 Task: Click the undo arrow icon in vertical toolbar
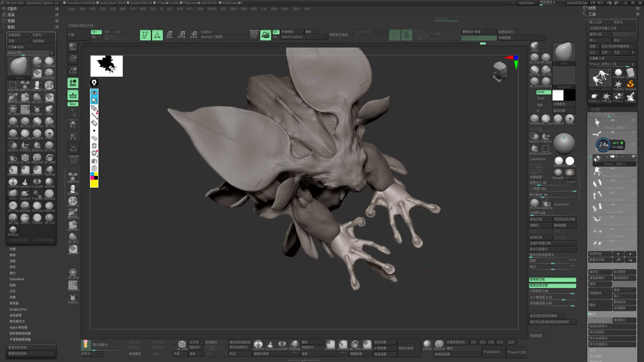pyautogui.click(x=94, y=138)
